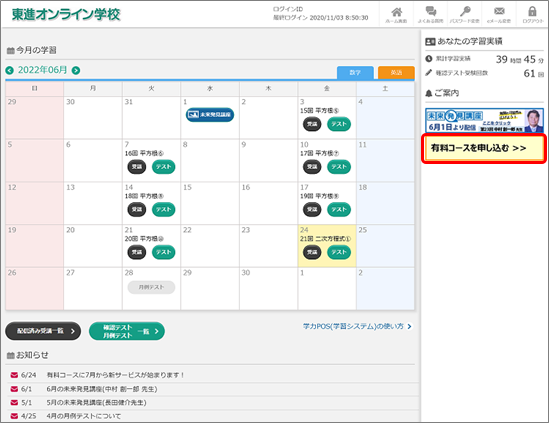The height and width of the screenshot is (423, 549).
Task: Click 受講 button on June 3
Action: [312, 124]
